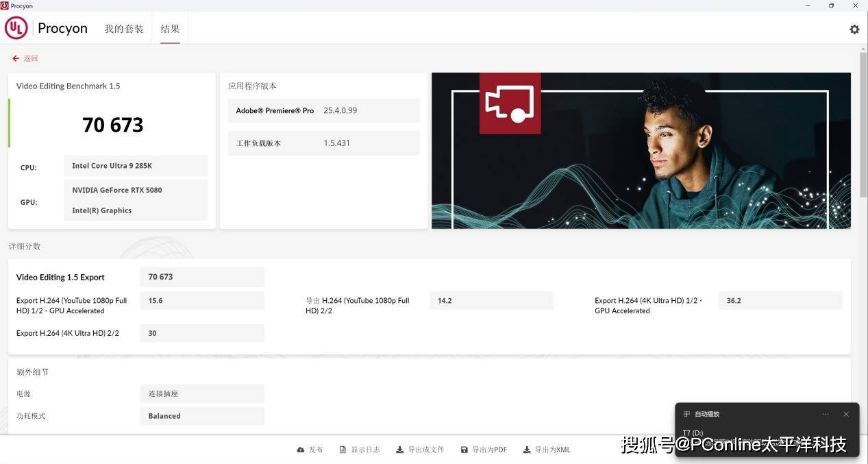Click the overall score 70 673
Screen dimensions: 868x464
(x=113, y=125)
